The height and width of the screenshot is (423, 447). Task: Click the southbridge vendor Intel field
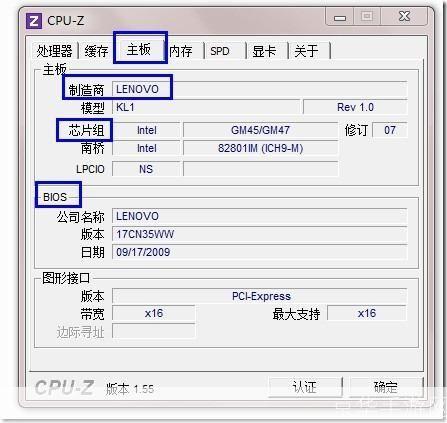click(146, 148)
